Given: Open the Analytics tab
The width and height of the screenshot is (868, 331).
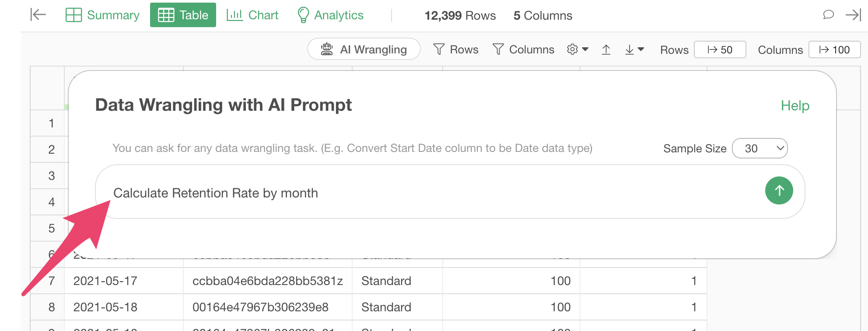Looking at the screenshot, I should tap(330, 15).
